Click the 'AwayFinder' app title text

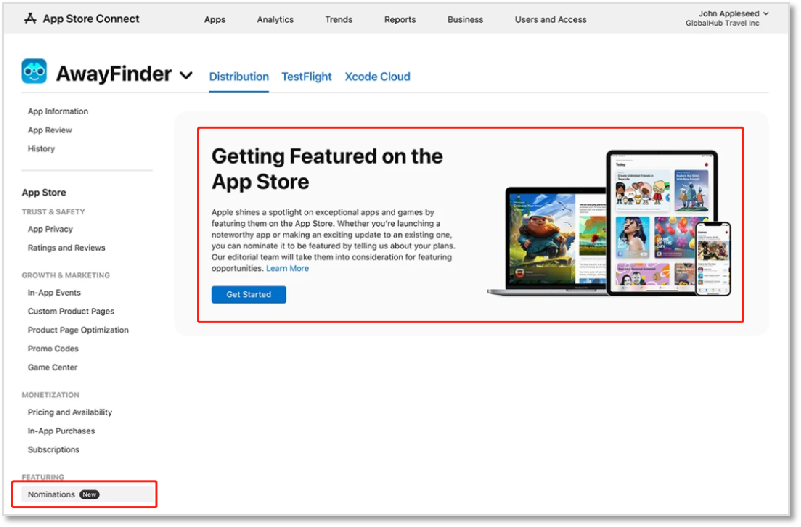114,74
